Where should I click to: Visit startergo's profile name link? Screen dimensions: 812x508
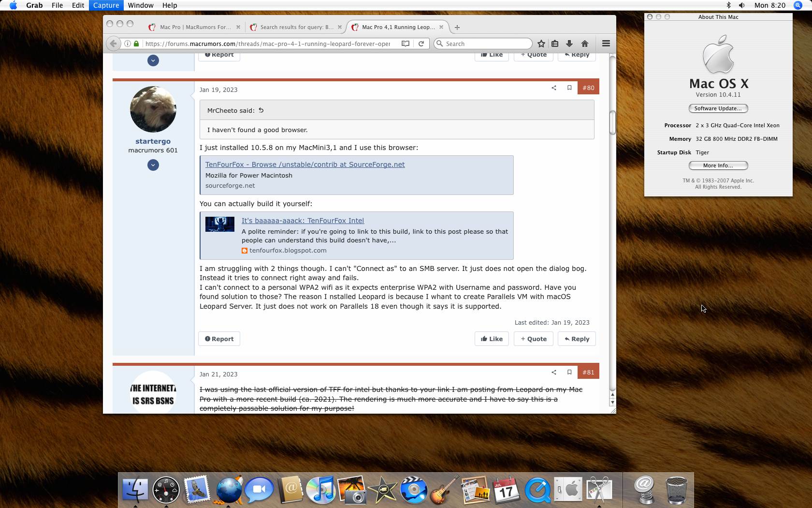[153, 141]
